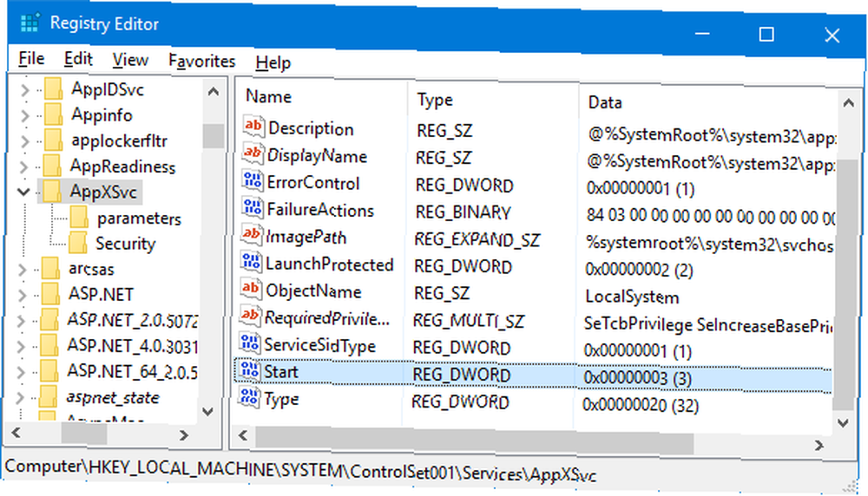Open the Help menu

273,62
